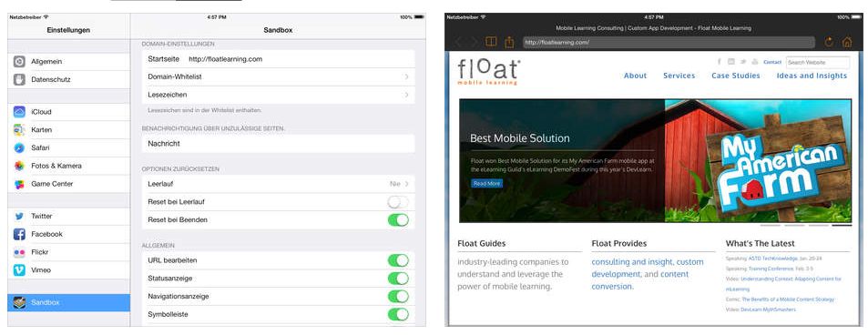Click the LinkedIn icon in Float website header

tap(731, 62)
